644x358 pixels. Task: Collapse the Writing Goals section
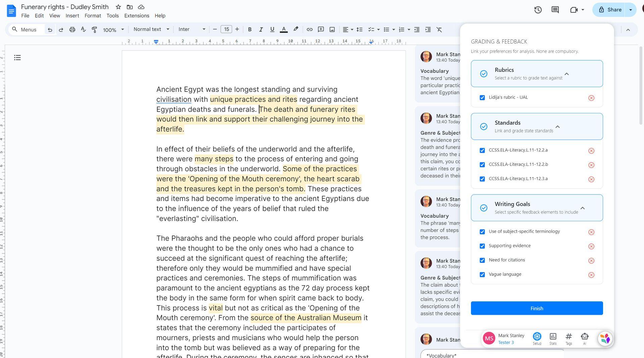(583, 208)
